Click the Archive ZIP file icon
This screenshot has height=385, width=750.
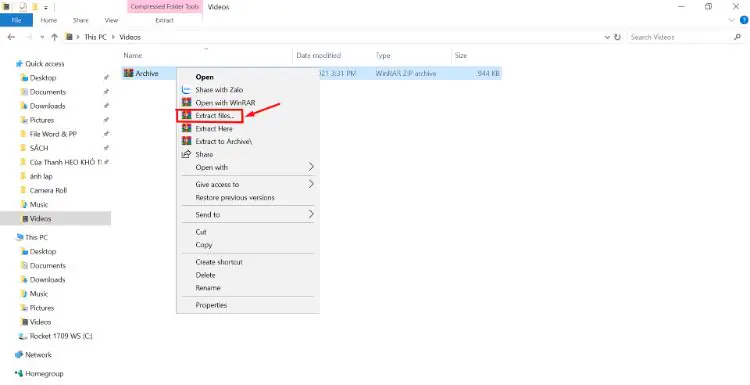click(128, 73)
